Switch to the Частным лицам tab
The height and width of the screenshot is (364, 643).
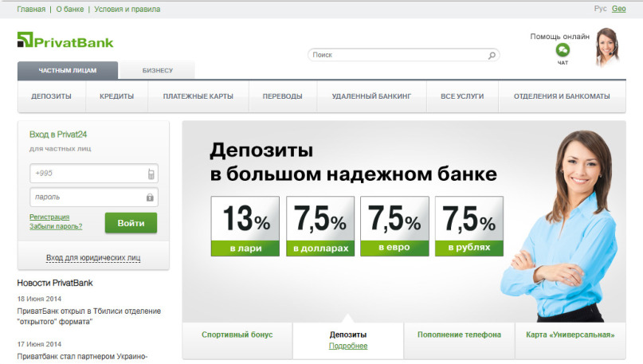point(68,71)
